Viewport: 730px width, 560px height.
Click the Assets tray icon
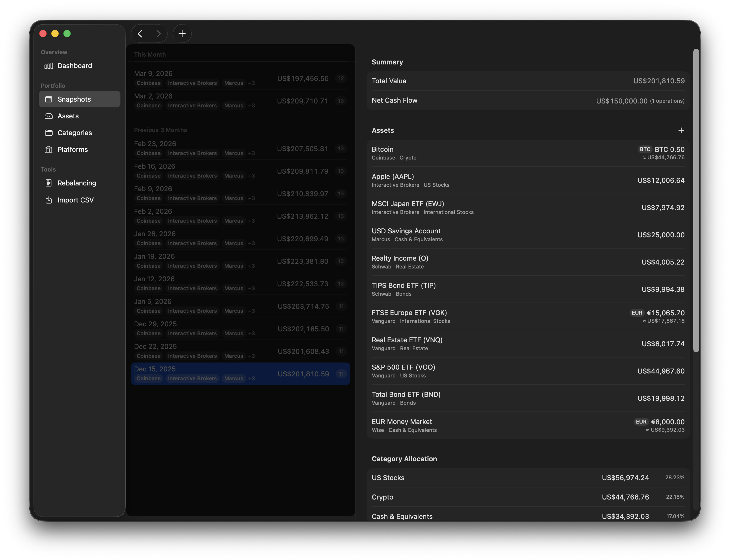pyautogui.click(x=49, y=116)
